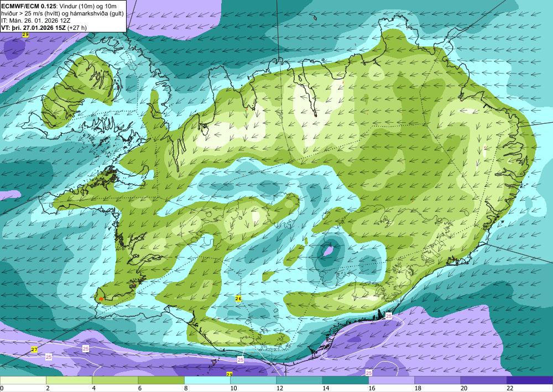Select the 'IT: Mán. 26. 01. 2026 12Z' line
Image resolution: width=553 pixels, height=392 pixels.
pos(35,20)
